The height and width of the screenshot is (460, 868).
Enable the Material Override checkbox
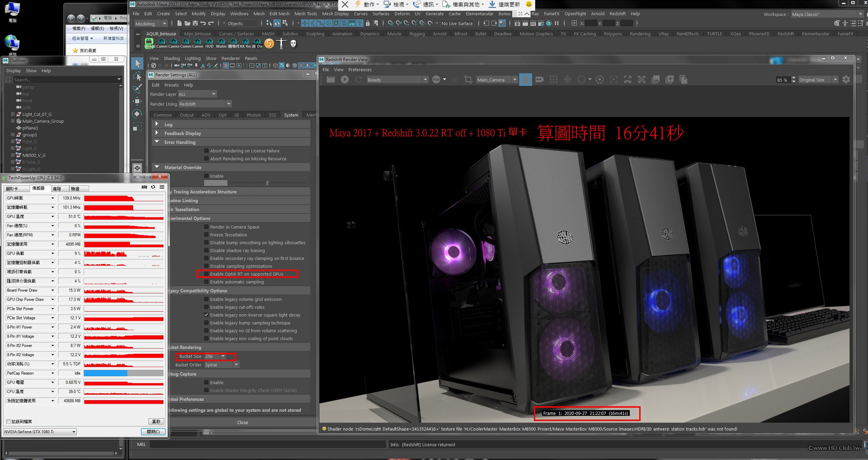(206, 176)
